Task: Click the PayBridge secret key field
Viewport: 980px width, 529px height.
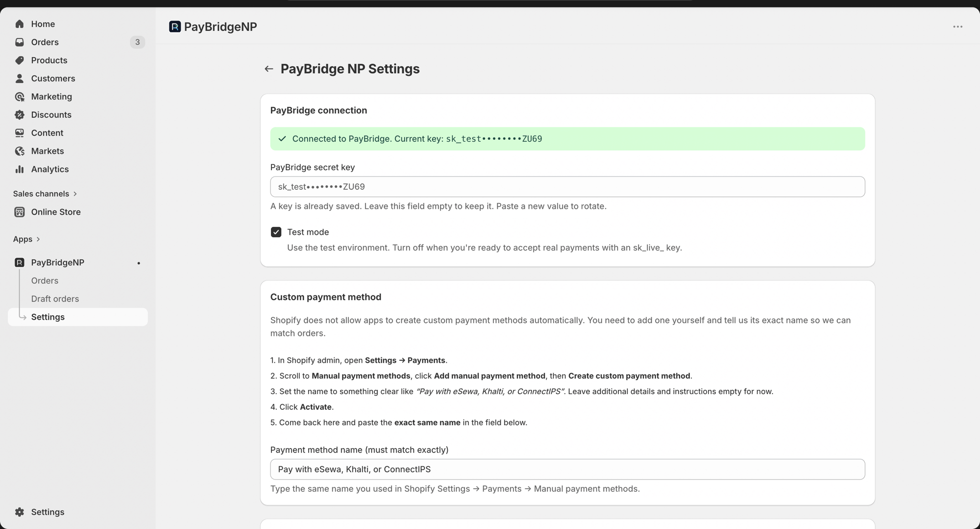Action: (567, 187)
